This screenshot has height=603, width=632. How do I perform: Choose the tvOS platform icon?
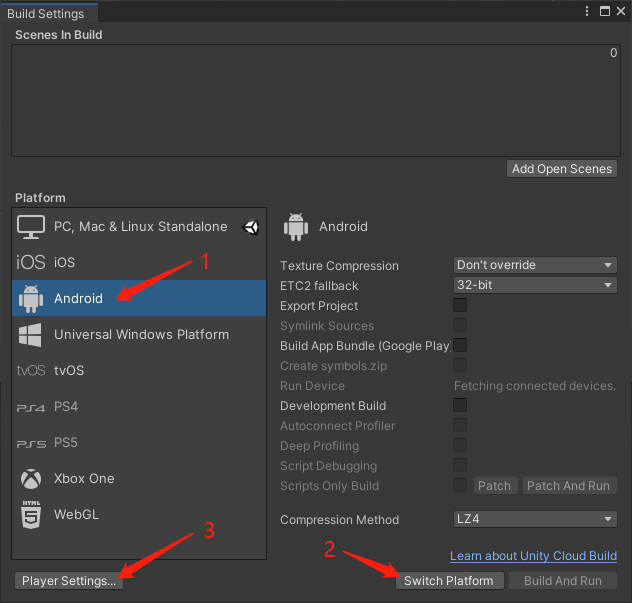31,370
